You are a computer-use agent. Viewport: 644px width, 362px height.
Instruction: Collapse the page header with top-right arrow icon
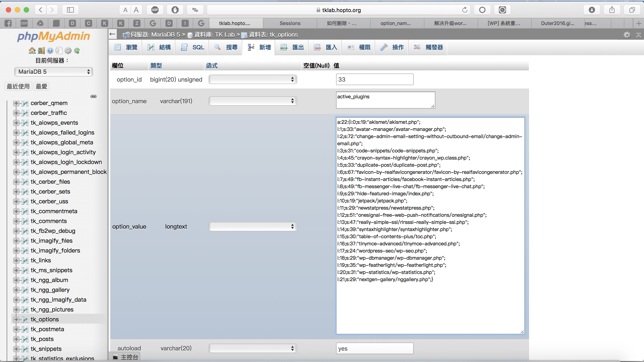(x=638, y=35)
